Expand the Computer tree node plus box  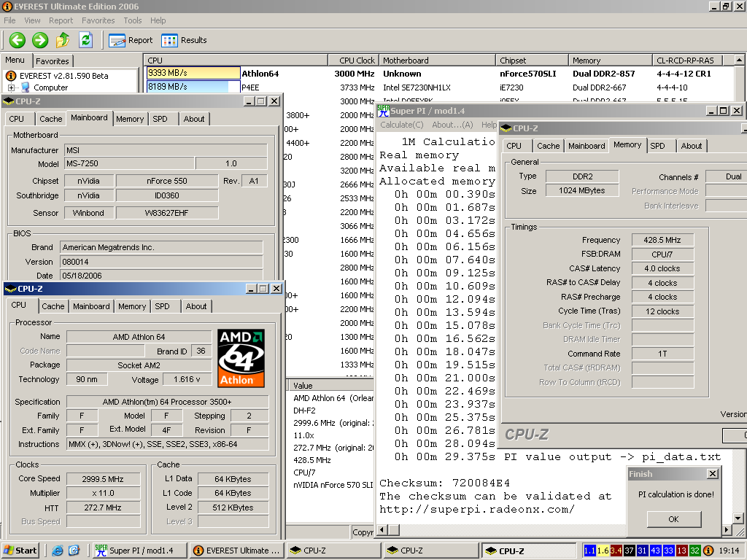click(x=11, y=87)
